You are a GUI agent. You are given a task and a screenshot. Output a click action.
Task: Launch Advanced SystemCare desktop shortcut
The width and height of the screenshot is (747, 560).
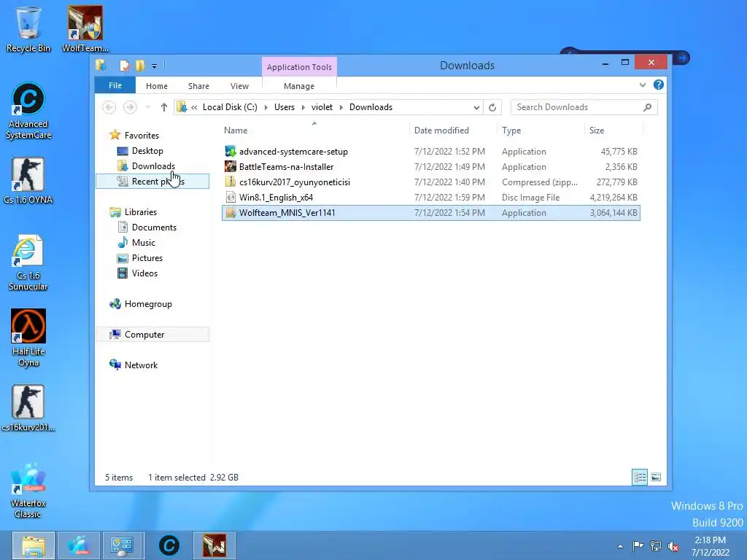click(x=28, y=111)
